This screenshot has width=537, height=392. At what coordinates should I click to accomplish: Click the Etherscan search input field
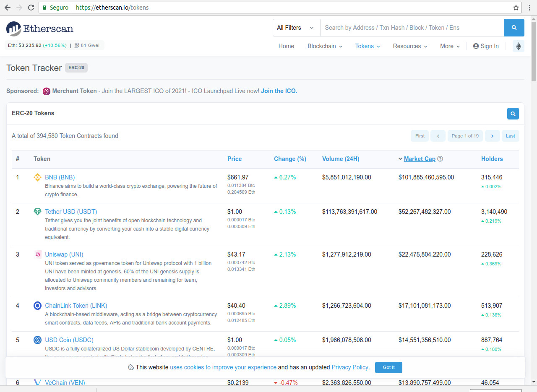click(x=412, y=28)
